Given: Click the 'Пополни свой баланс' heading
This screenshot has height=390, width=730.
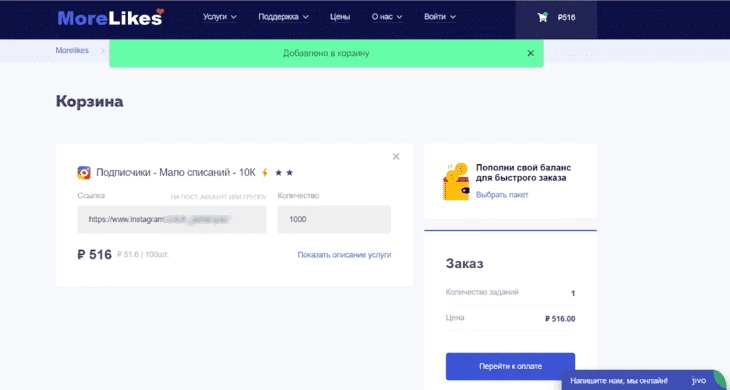Looking at the screenshot, I should click(523, 173).
